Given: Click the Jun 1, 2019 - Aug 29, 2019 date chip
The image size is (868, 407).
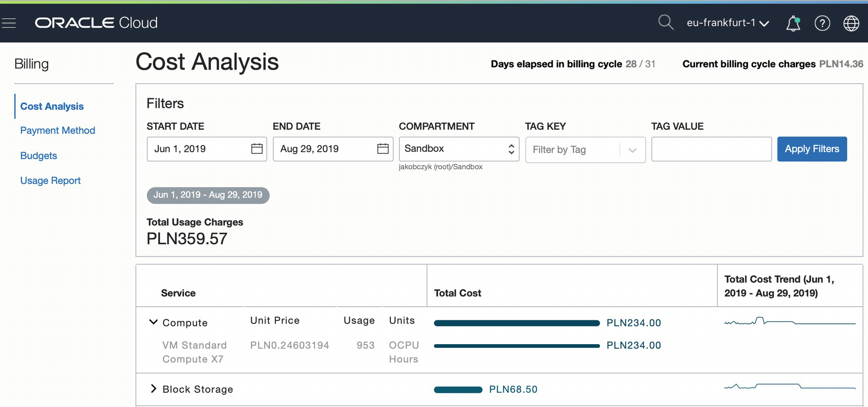Looking at the screenshot, I should [x=208, y=195].
